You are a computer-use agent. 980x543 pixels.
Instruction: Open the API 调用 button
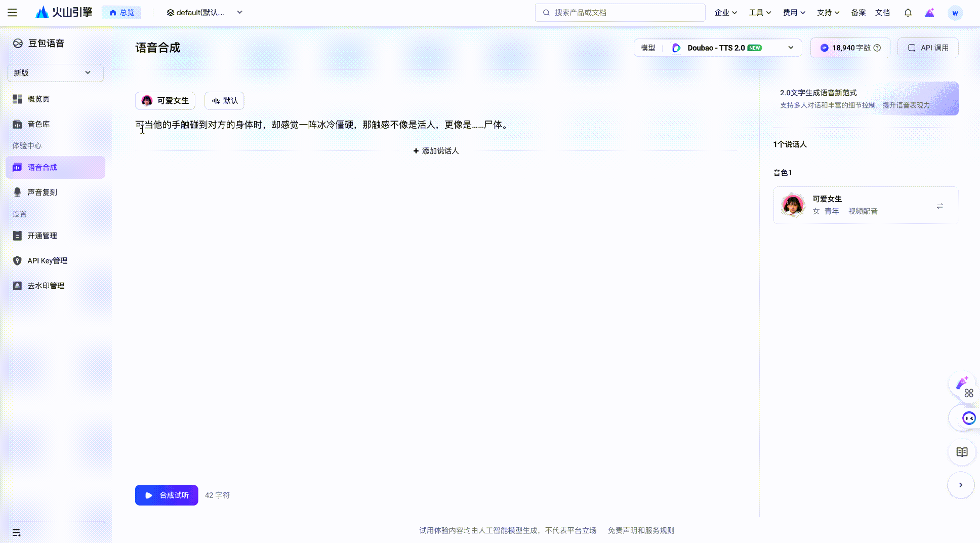tap(928, 48)
